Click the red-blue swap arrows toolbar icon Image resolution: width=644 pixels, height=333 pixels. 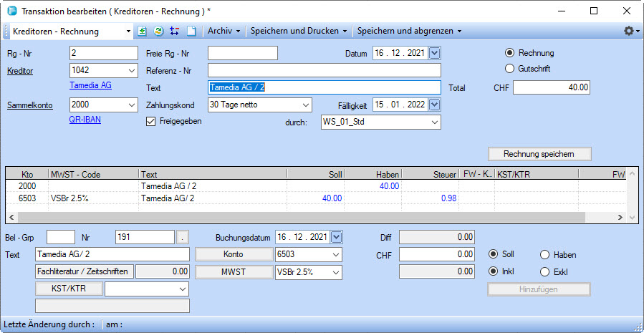point(174,32)
